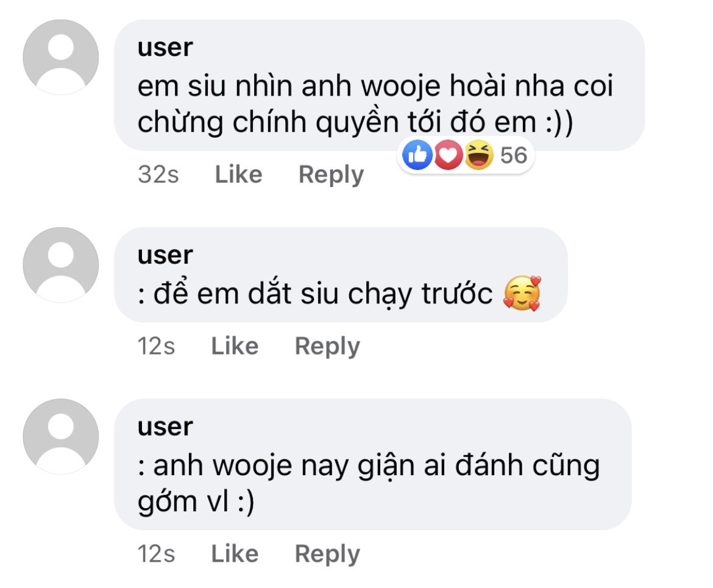The width and height of the screenshot is (713, 588).
Task: Open the second comment's username 'user'
Action: (x=166, y=255)
